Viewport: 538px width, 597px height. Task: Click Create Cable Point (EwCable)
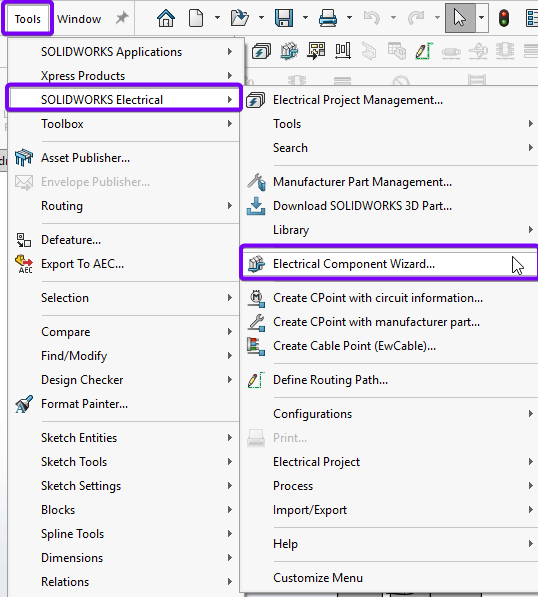point(389,346)
